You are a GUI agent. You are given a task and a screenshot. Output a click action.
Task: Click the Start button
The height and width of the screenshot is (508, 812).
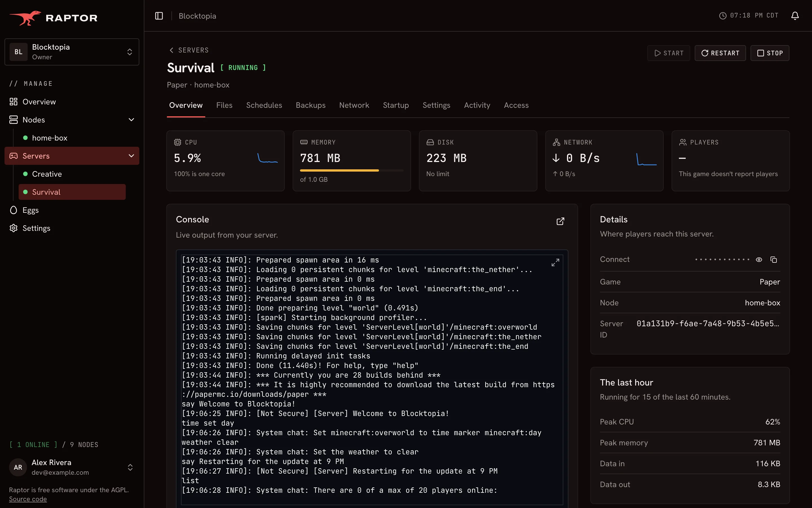pyautogui.click(x=668, y=53)
